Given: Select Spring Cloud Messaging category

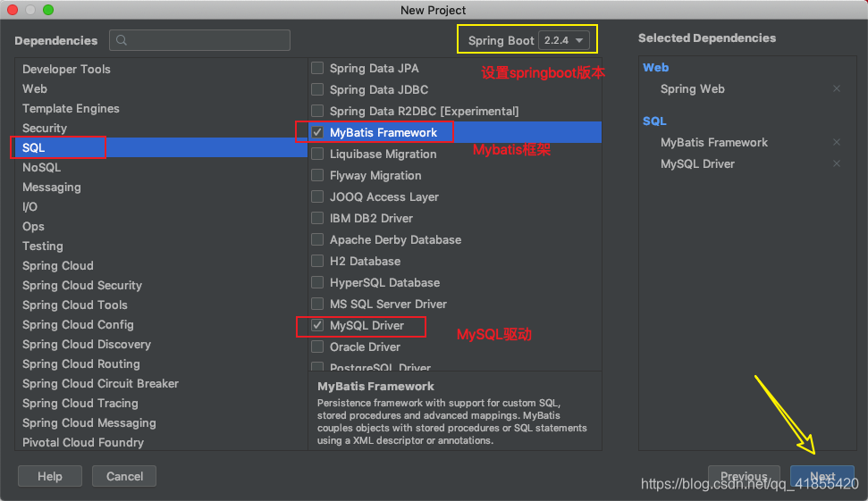Looking at the screenshot, I should tap(161, 422).
